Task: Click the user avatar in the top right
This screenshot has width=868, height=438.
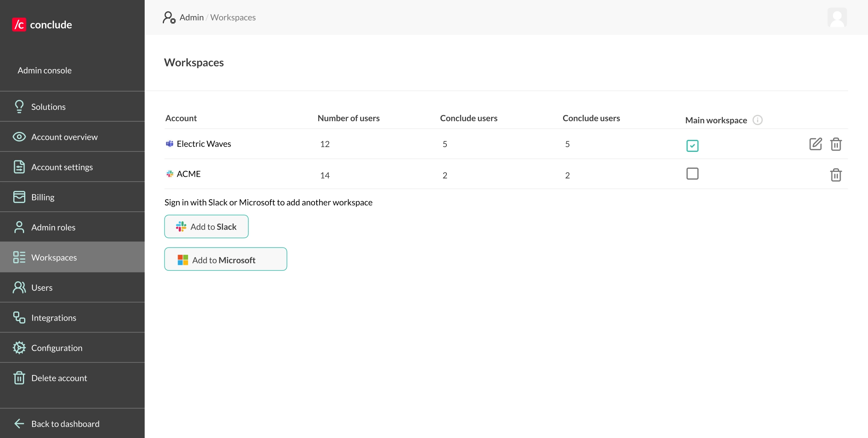Action: [x=837, y=17]
